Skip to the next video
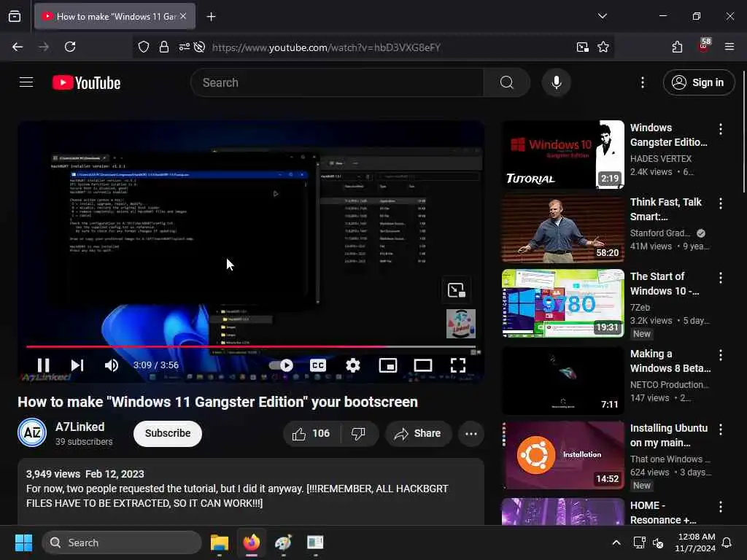 [77, 365]
